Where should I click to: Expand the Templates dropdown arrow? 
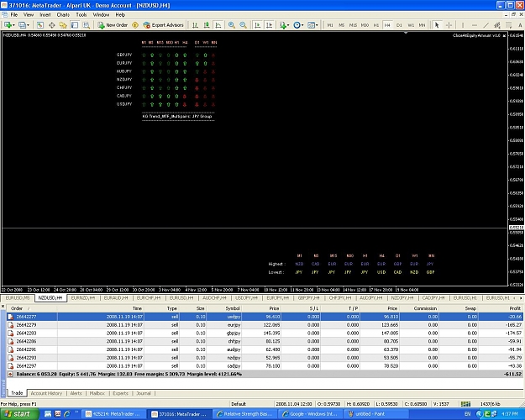[317, 25]
